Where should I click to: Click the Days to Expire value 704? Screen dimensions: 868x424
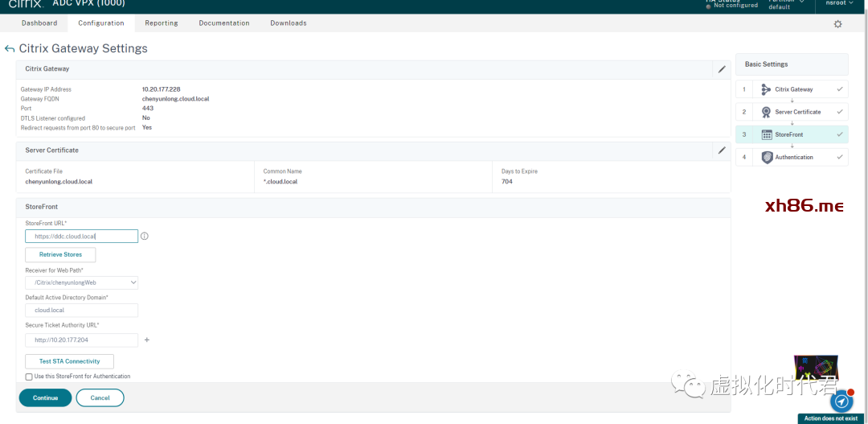point(506,182)
